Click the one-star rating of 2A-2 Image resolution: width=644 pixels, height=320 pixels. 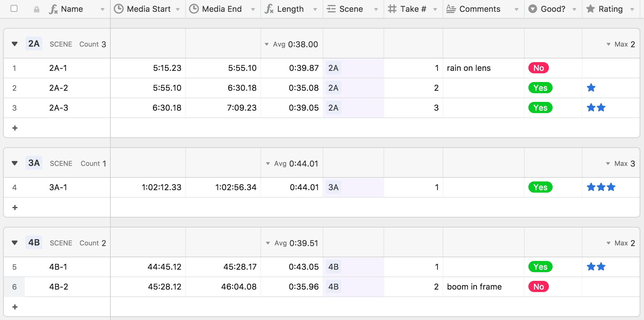(x=591, y=88)
